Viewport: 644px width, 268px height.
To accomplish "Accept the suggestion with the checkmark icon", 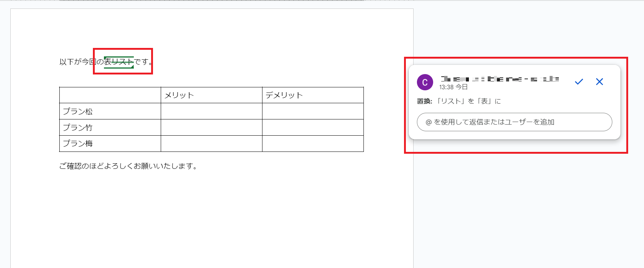I will (x=579, y=82).
